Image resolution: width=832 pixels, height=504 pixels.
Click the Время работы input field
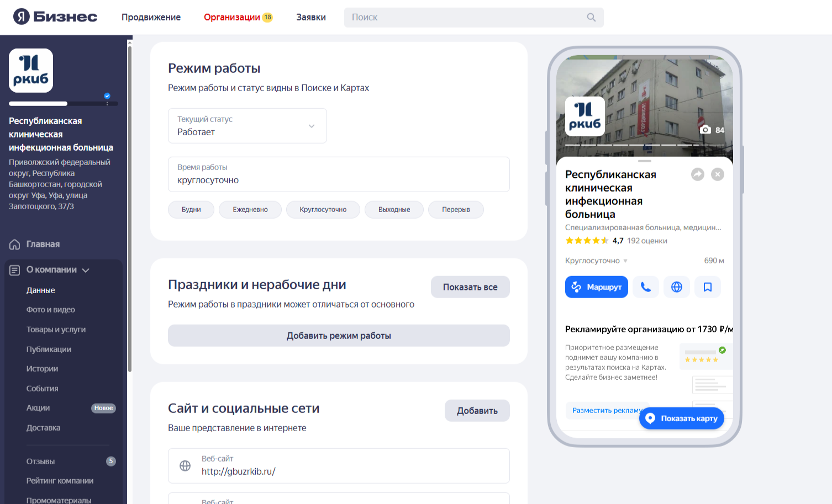point(339,174)
